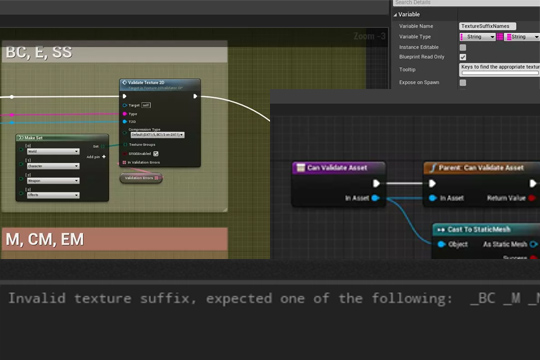This screenshot has height=360, width=540.
Task: Click the Texture Groups set pin
Action: [x=125, y=145]
